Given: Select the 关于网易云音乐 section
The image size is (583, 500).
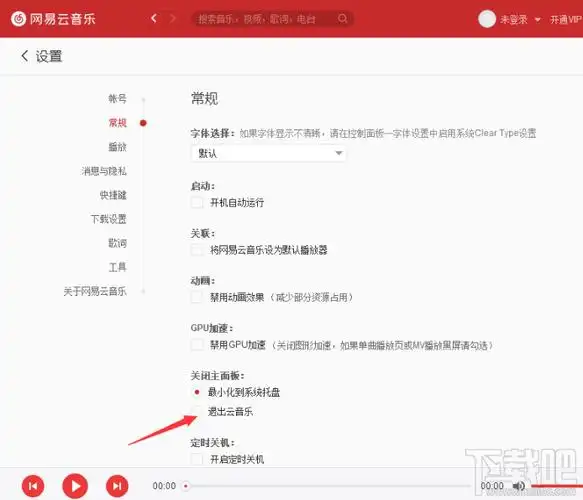Looking at the screenshot, I should pyautogui.click(x=95, y=291).
